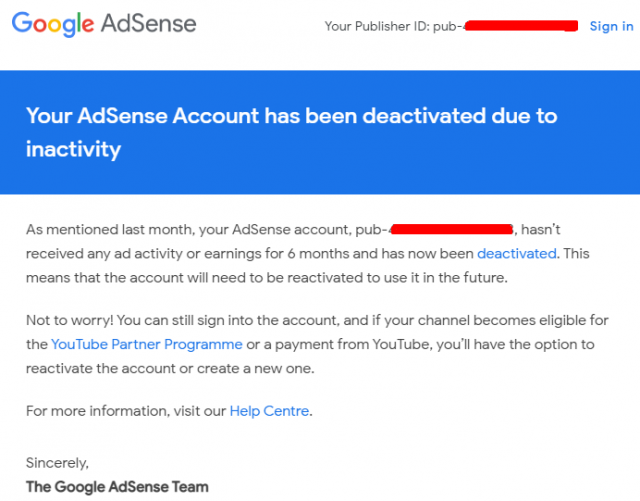Click the "Not to worry!" sentence
Viewport: 640px width, 501px height.
pyautogui.click(x=68, y=320)
